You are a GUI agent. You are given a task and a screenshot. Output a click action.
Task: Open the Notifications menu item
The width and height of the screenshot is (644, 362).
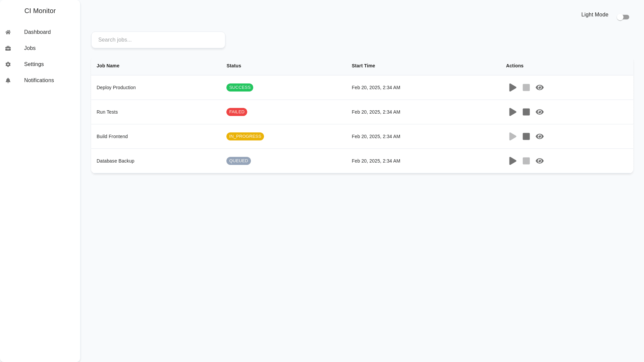39,80
